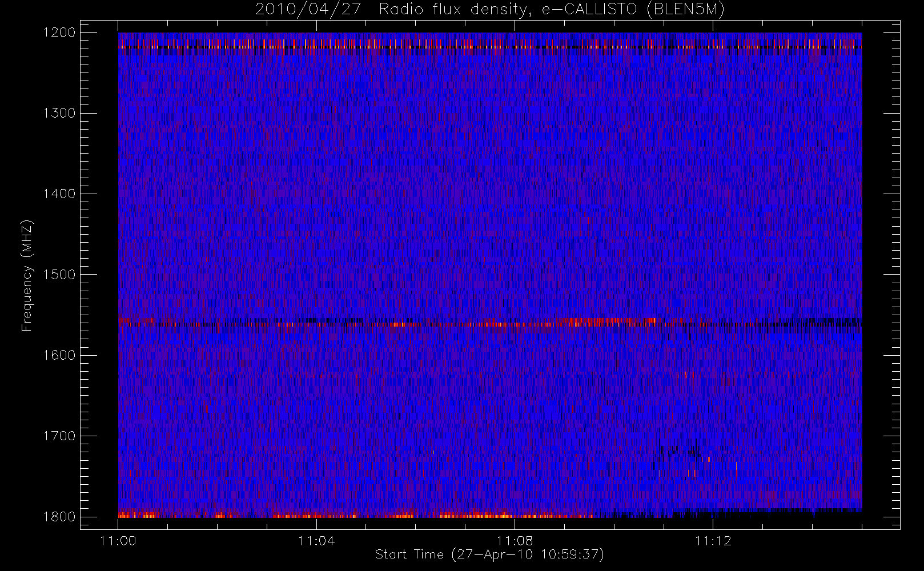Image resolution: width=924 pixels, height=571 pixels.
Task: Select the 1400 frequency tick label
Action: click(59, 194)
